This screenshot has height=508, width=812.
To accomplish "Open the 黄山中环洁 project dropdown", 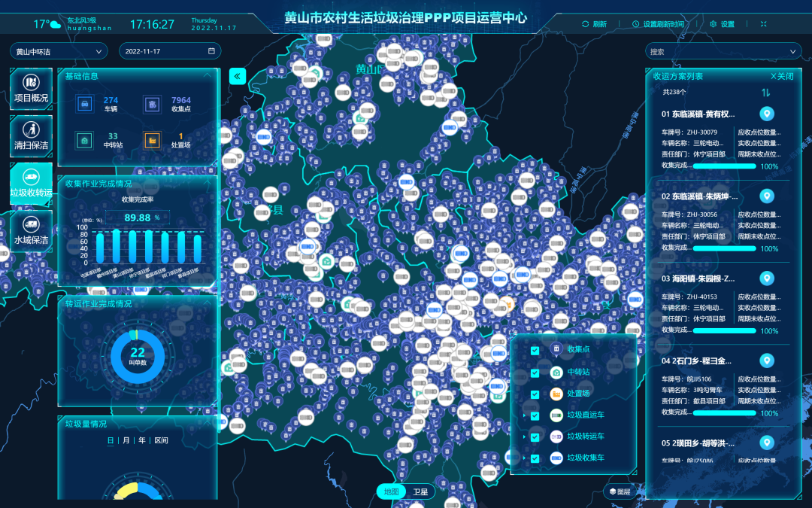I will tap(59, 52).
